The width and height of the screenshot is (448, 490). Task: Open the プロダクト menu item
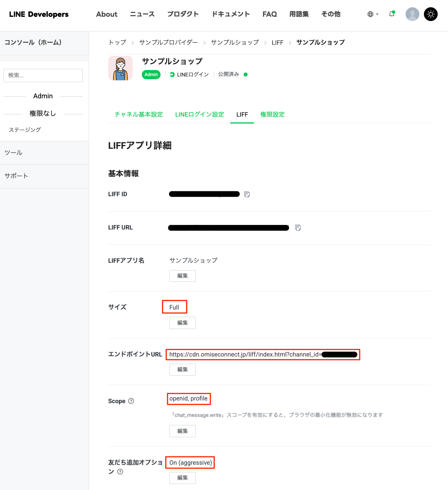pyautogui.click(x=183, y=14)
